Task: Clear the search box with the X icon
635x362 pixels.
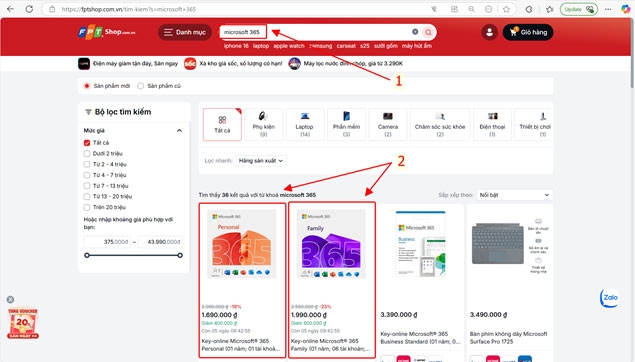Action: coord(415,32)
